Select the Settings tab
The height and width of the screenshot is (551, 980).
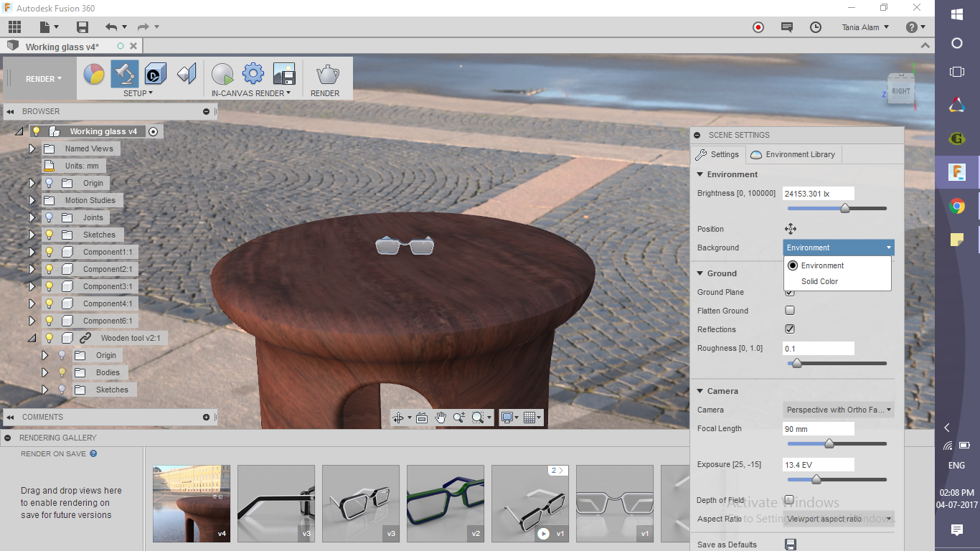pos(717,154)
